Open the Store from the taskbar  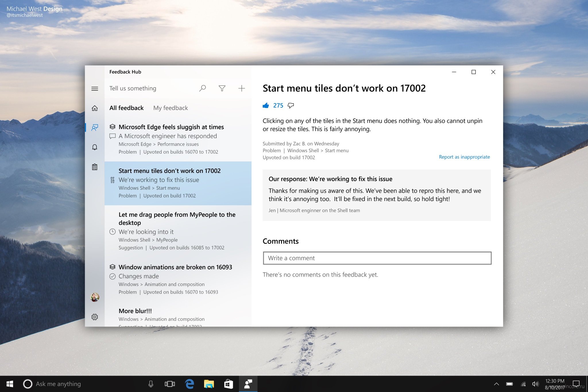point(229,384)
